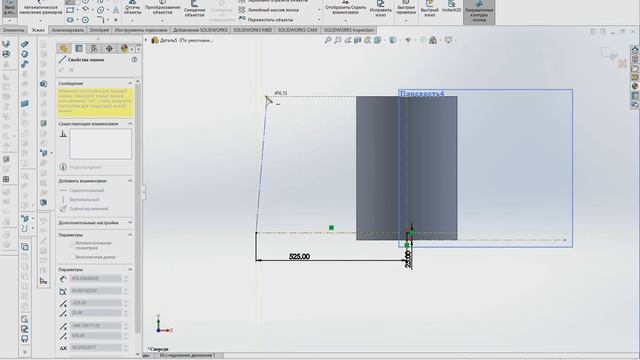Collapse the Existing Relations section
The width and height of the screenshot is (640, 360).
coord(130,123)
